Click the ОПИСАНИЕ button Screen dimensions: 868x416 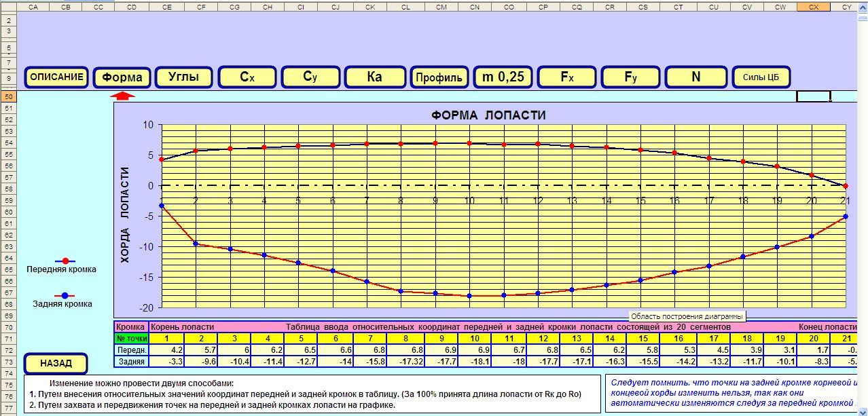point(57,77)
